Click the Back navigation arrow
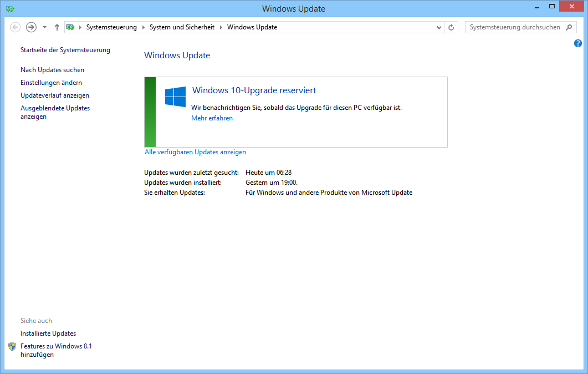The width and height of the screenshot is (588, 374). tap(15, 27)
